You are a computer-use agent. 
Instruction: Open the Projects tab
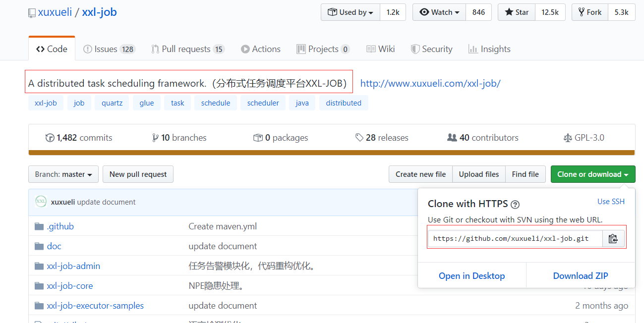(323, 49)
